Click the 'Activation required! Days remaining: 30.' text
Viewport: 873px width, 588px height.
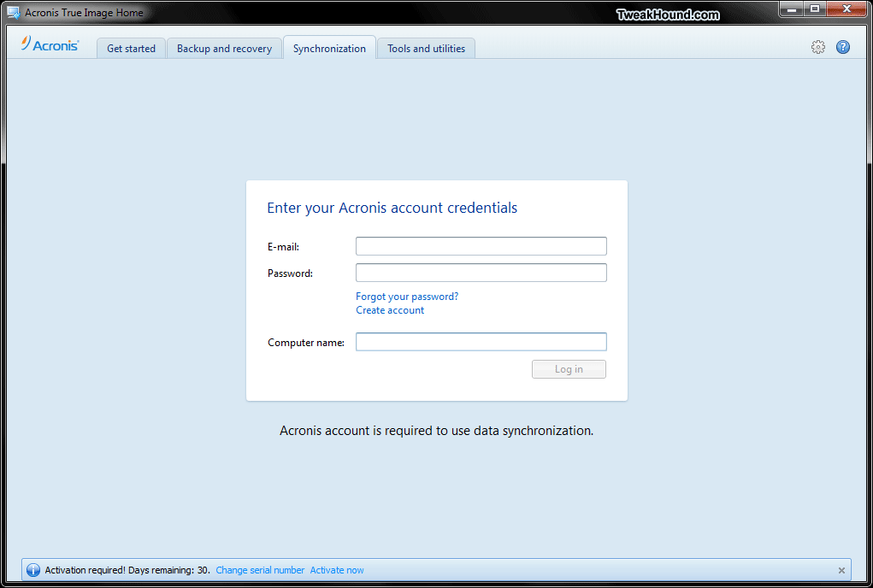click(127, 570)
